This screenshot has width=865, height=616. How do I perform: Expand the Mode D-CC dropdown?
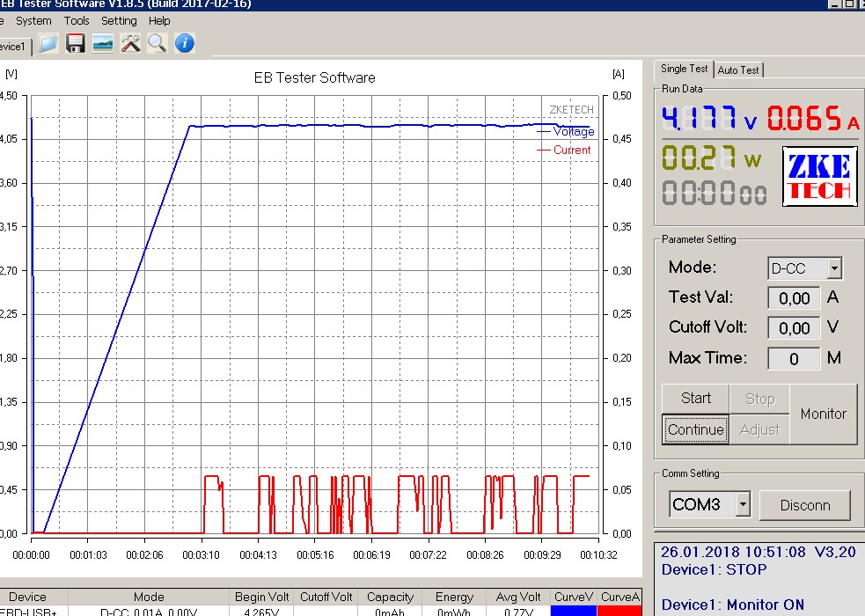(834, 268)
